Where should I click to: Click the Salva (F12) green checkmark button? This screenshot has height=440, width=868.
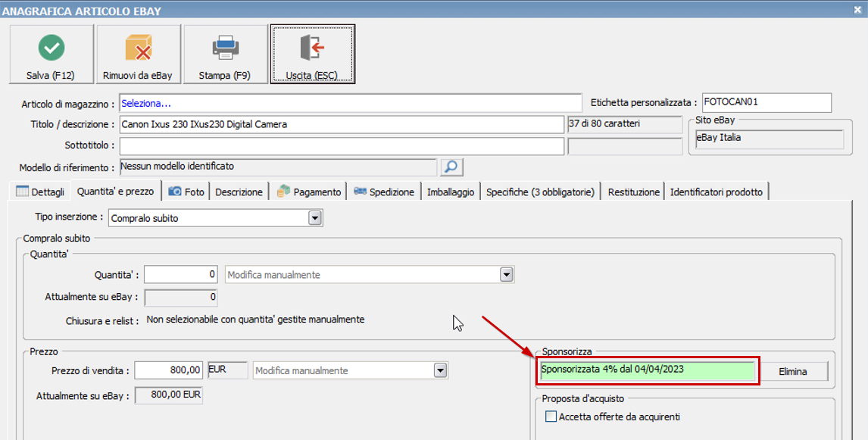(x=52, y=55)
